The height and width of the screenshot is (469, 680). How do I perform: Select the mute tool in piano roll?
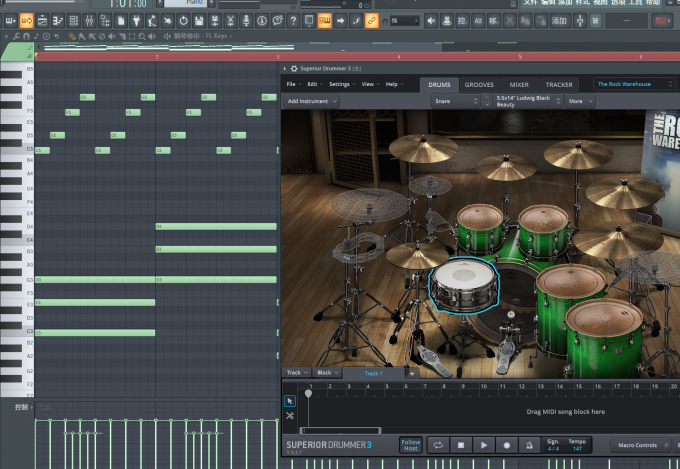pos(112,36)
